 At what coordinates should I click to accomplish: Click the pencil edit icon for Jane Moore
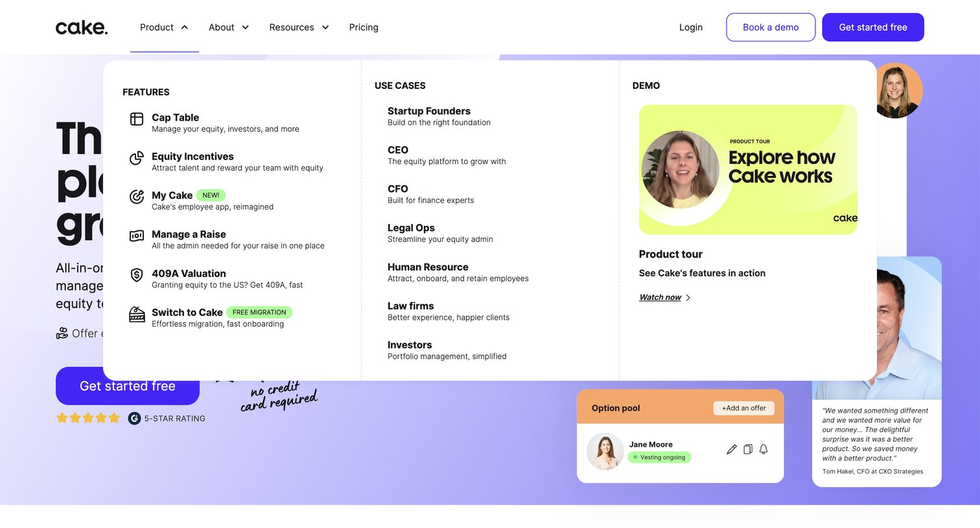click(x=732, y=449)
